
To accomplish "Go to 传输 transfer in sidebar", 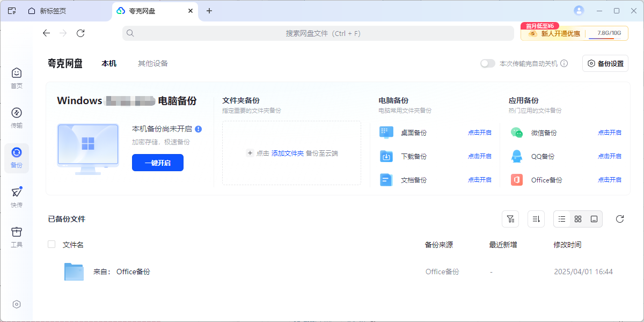I will (17, 118).
